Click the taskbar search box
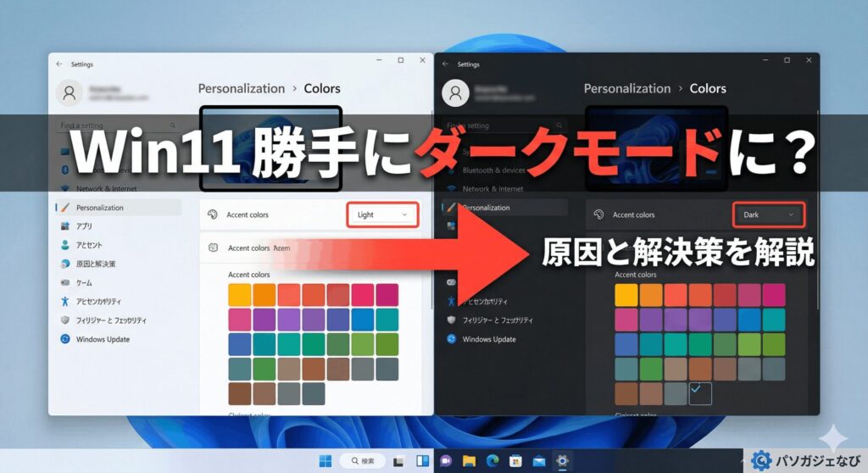Screen dimensions: 868x473 (363, 461)
